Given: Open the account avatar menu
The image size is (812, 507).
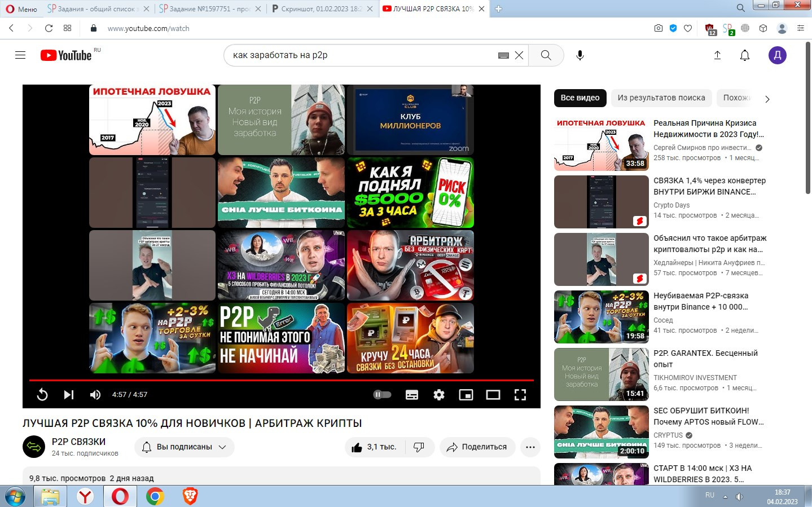Looking at the screenshot, I should (778, 55).
